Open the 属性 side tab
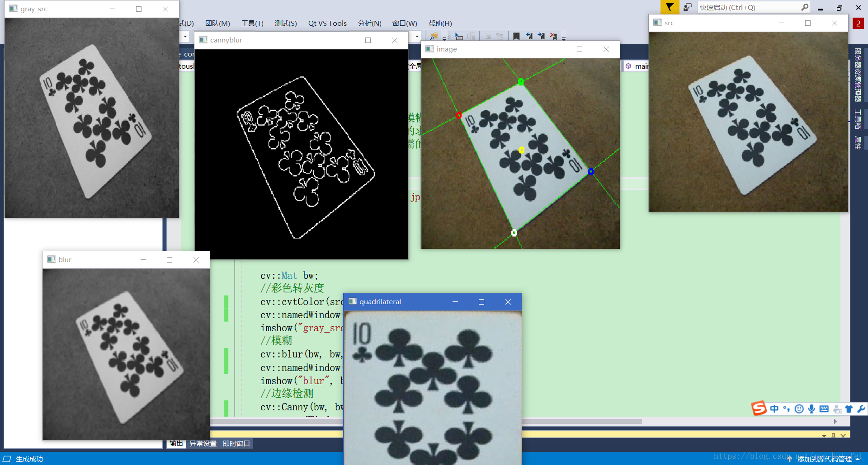The image size is (868, 465). [x=858, y=143]
